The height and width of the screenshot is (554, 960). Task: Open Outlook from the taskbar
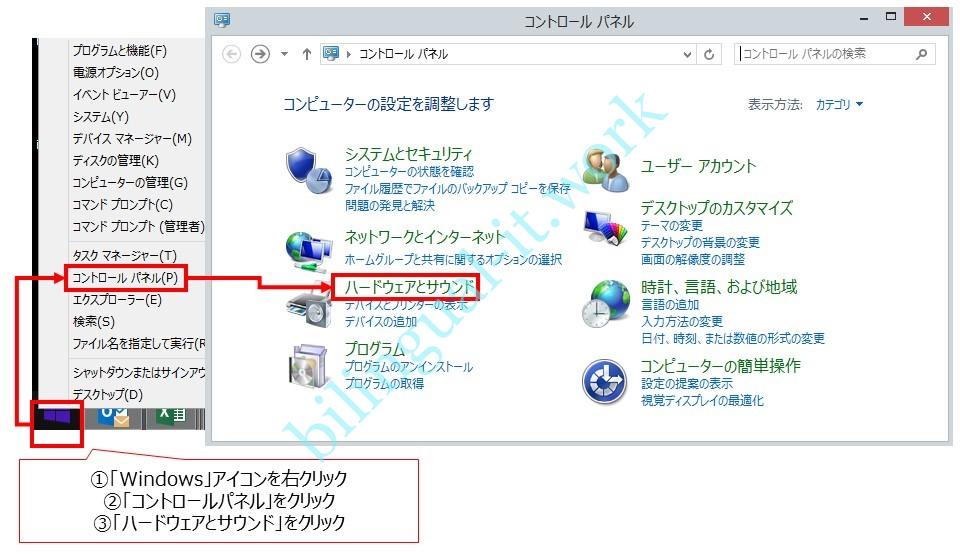(x=113, y=418)
